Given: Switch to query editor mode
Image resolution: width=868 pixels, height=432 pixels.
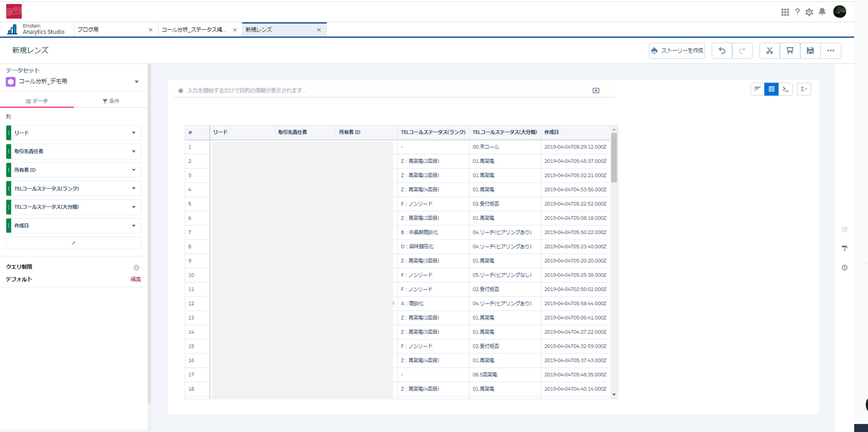Looking at the screenshot, I should tap(786, 89).
